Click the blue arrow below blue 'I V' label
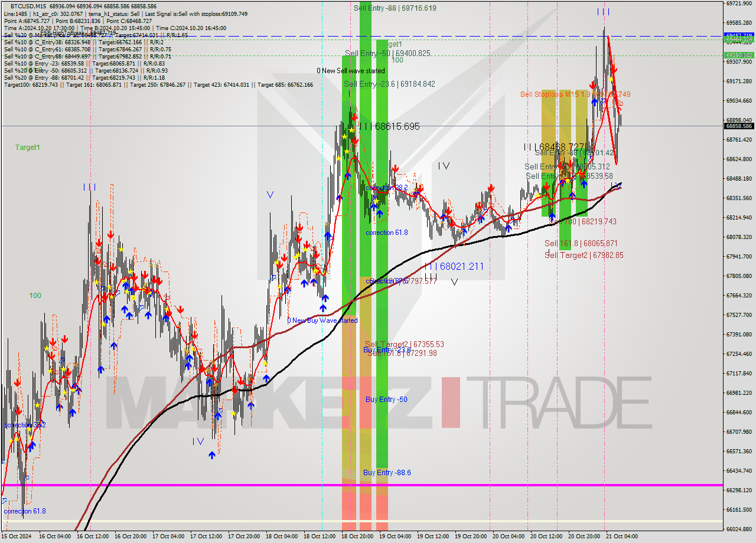 (211, 455)
